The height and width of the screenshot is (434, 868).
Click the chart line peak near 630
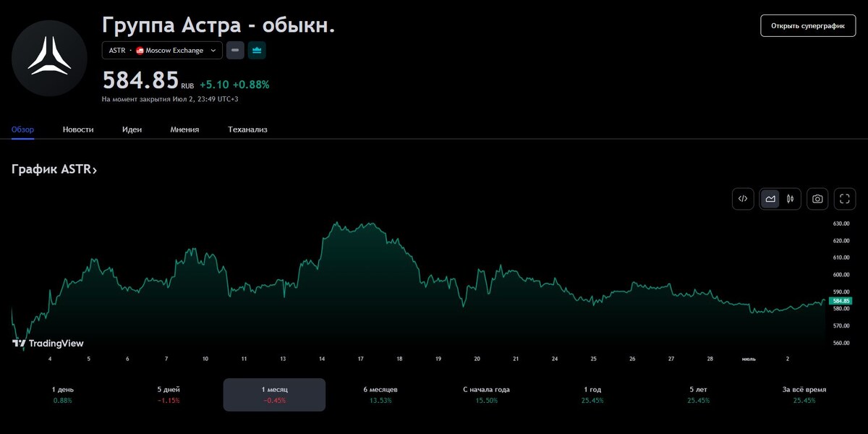click(x=337, y=223)
